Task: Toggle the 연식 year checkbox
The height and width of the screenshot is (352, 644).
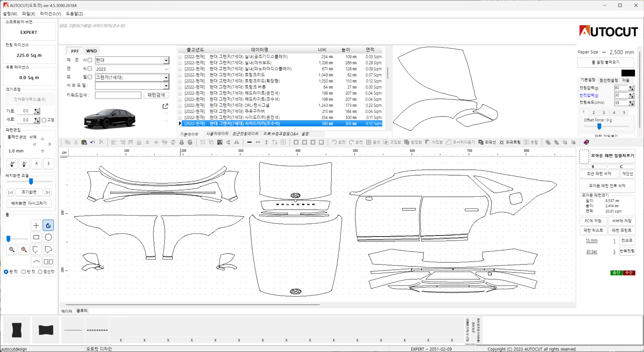Action: pos(90,68)
